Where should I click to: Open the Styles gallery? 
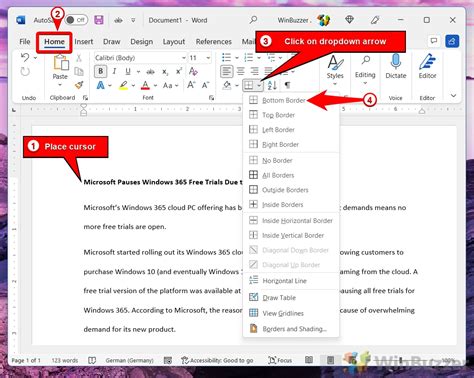pos(335,70)
